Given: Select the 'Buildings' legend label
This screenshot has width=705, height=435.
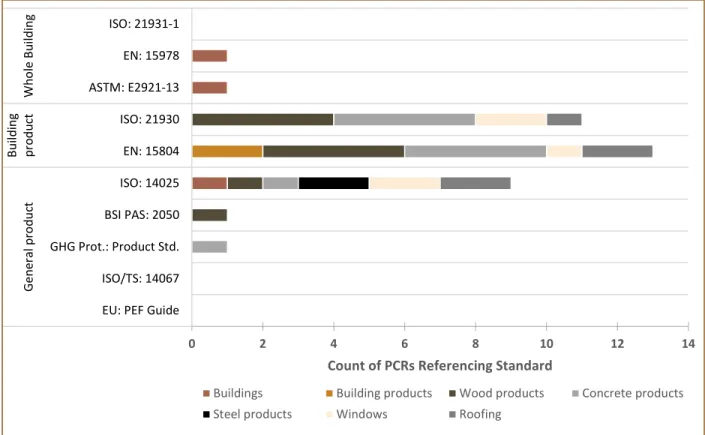Looking at the screenshot, I should click(x=238, y=393).
